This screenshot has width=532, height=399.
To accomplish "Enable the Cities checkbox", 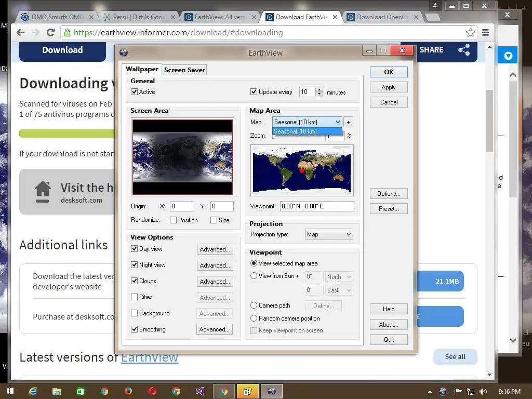I will coord(135,297).
